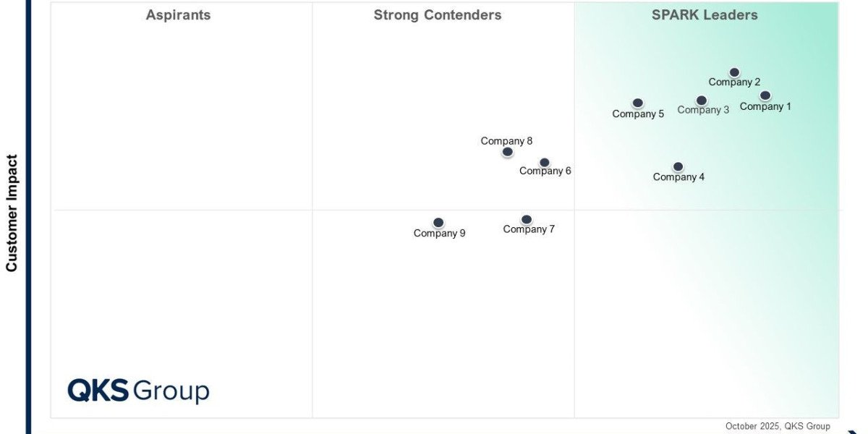Select the Company 3 dot marker
Screen dimensions: 868x434
pos(702,101)
